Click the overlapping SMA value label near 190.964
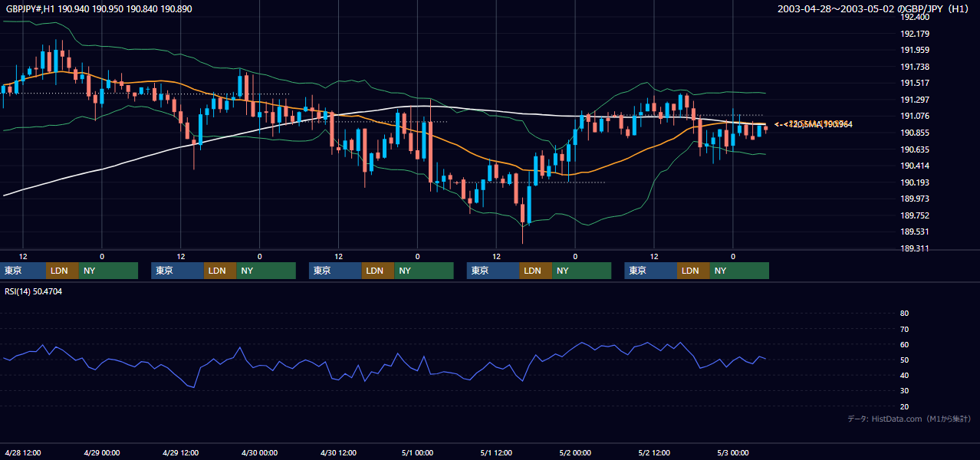 814,124
